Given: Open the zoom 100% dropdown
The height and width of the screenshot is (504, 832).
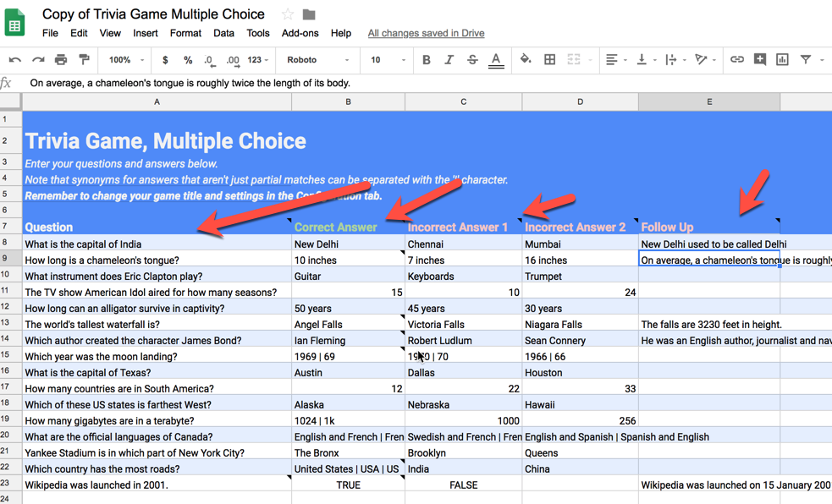Looking at the screenshot, I should coord(126,60).
